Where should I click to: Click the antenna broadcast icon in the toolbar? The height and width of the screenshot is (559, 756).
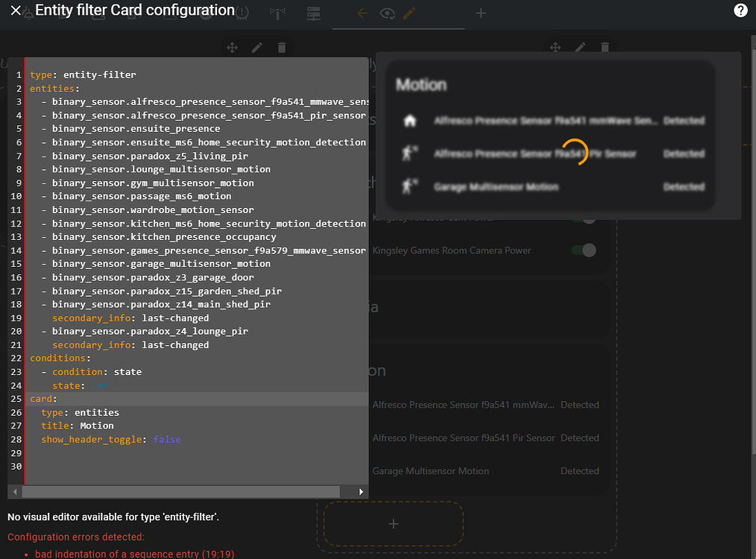click(277, 13)
